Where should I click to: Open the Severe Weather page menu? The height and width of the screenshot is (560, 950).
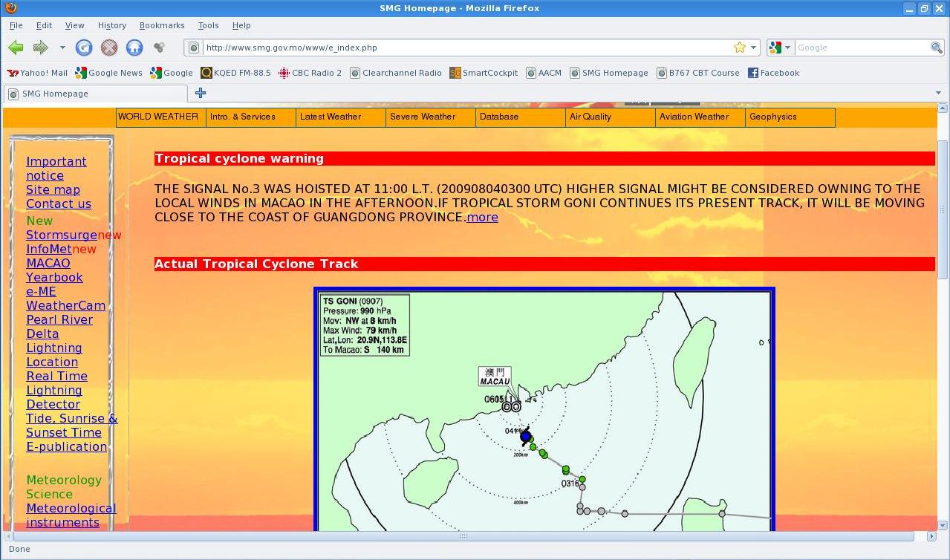click(431, 117)
